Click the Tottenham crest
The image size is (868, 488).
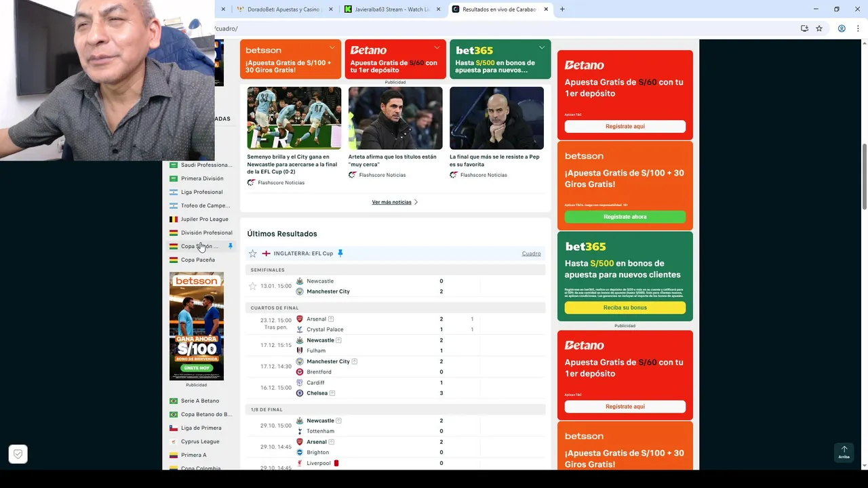coord(300,431)
